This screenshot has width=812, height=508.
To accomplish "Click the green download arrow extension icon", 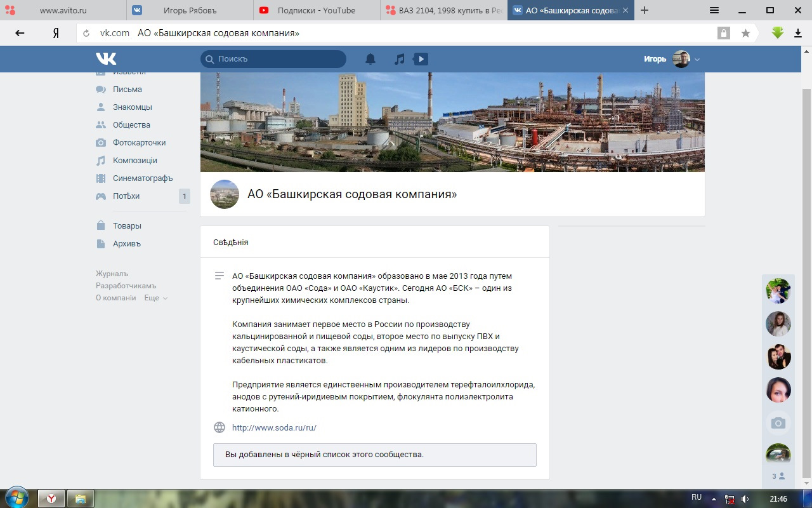I will pyautogui.click(x=778, y=32).
